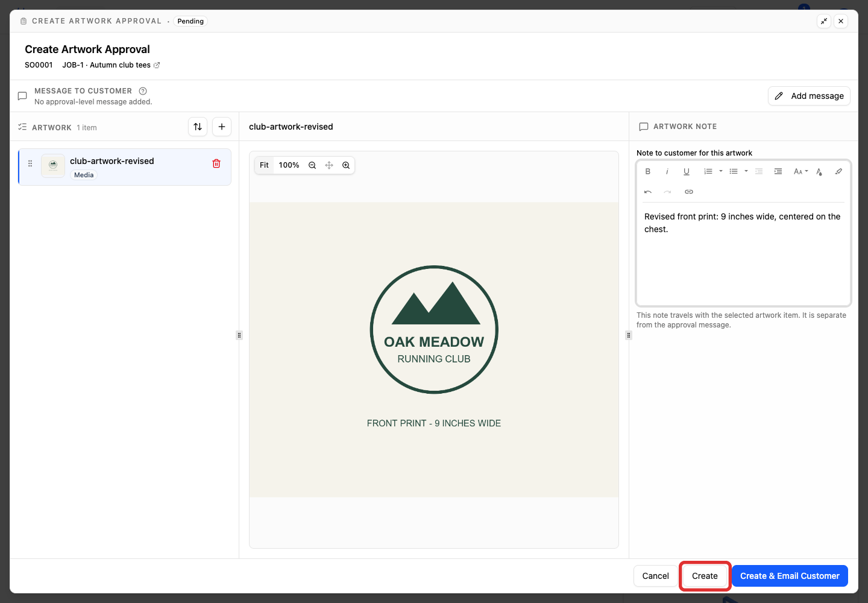Insert a numbered list in the note
Screen dimensions: 868x603
tap(708, 171)
